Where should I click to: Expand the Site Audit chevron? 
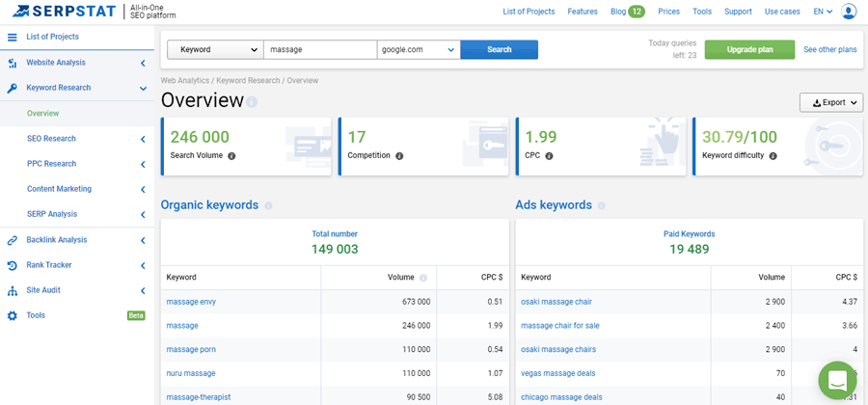click(143, 290)
